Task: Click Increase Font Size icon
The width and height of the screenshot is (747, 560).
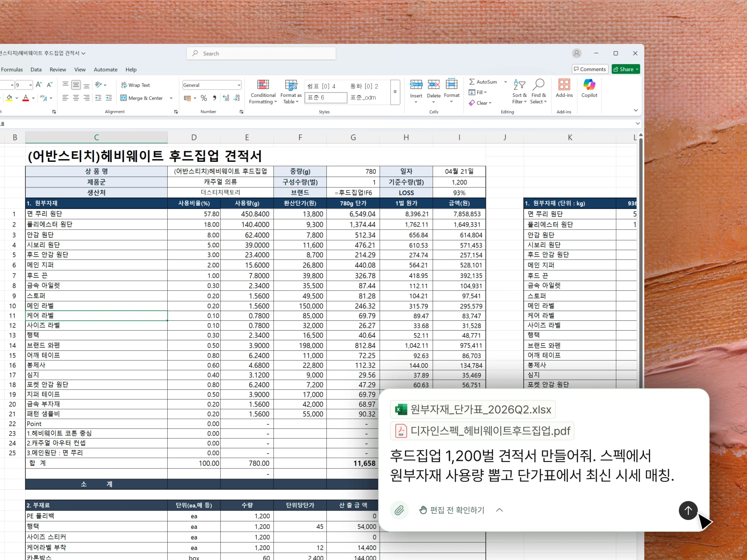Action: tap(39, 85)
